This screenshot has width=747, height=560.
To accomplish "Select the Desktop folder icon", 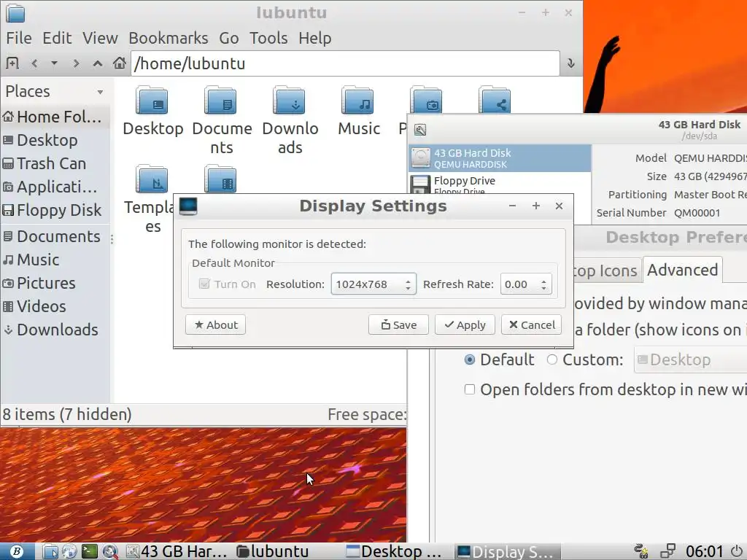I will (x=152, y=101).
